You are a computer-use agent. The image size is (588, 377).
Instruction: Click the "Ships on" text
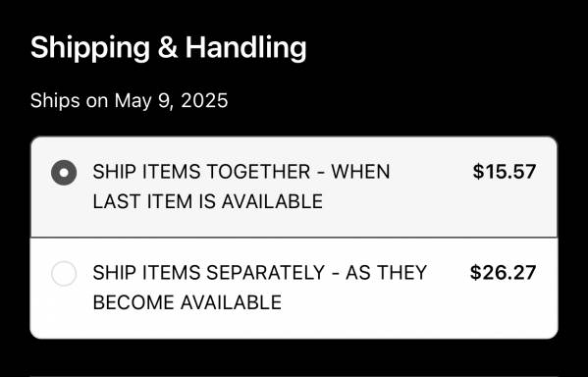[69, 100]
